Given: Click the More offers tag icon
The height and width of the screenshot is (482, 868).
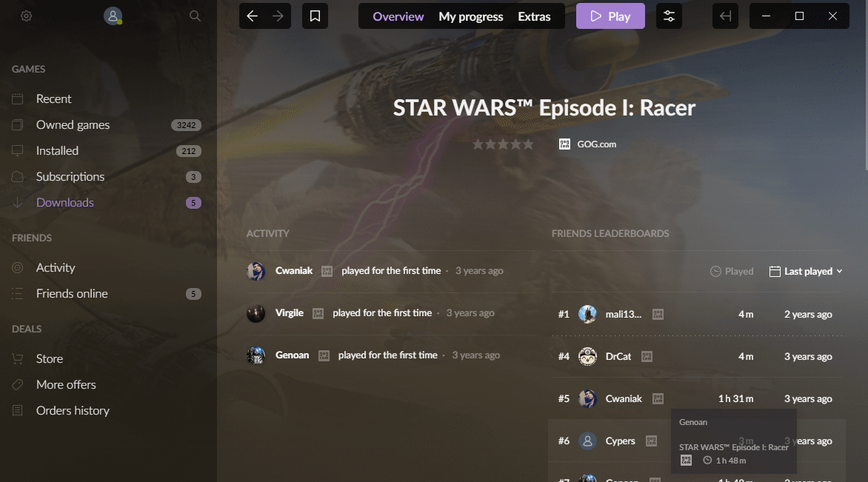Looking at the screenshot, I should [18, 384].
